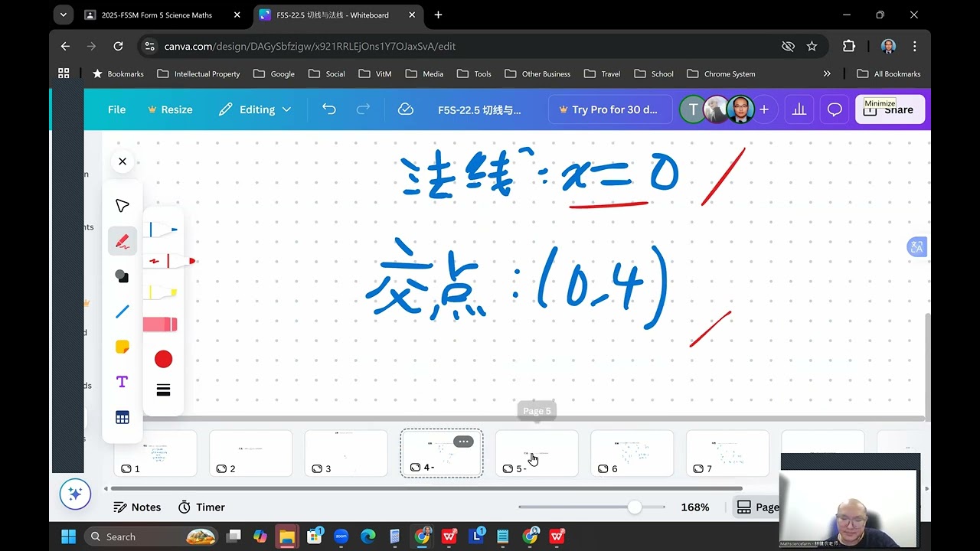Open Chrome extensions puzzle icon
The image size is (980, 551).
point(848,46)
